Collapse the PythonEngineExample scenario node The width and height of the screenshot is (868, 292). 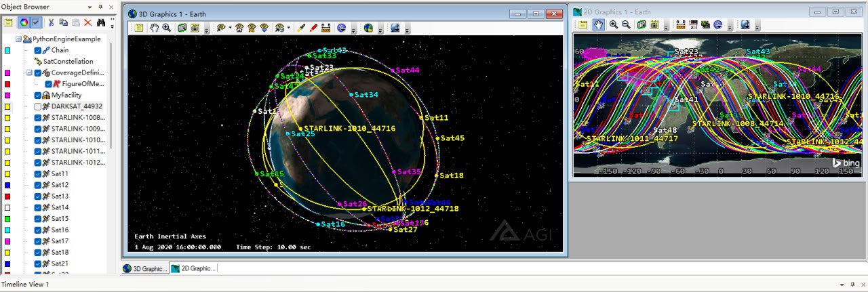[x=18, y=39]
